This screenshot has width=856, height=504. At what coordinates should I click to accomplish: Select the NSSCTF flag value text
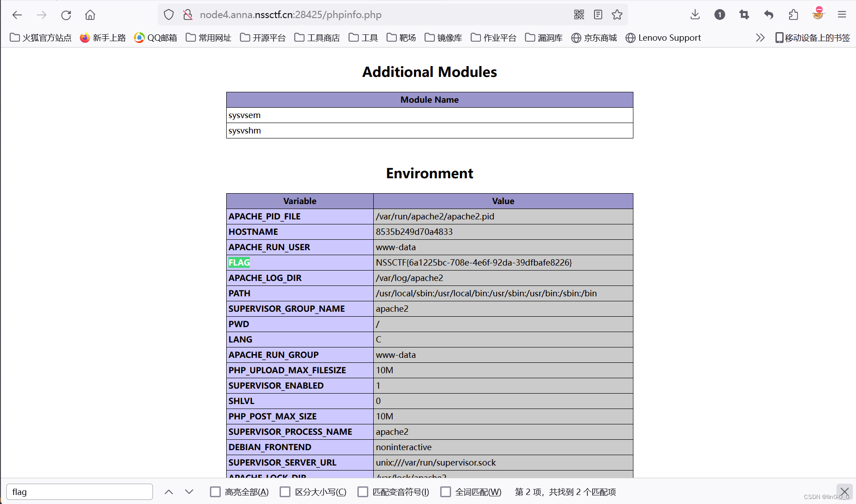point(474,262)
